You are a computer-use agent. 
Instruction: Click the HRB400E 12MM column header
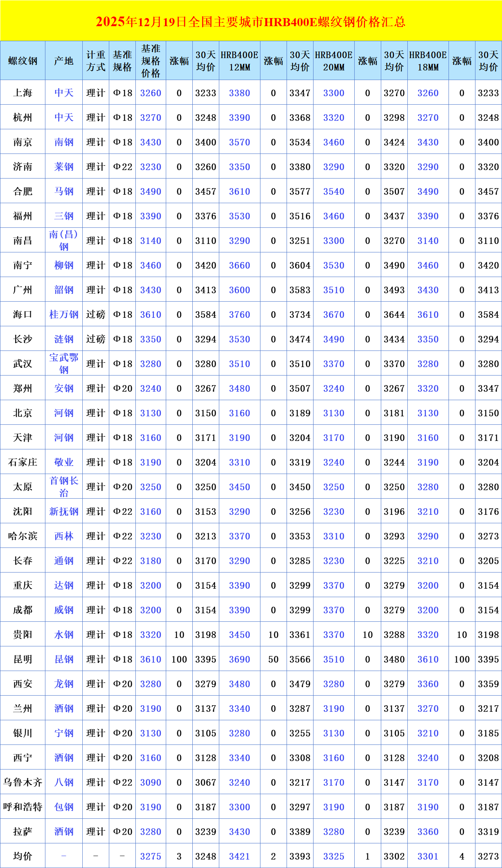pos(240,61)
